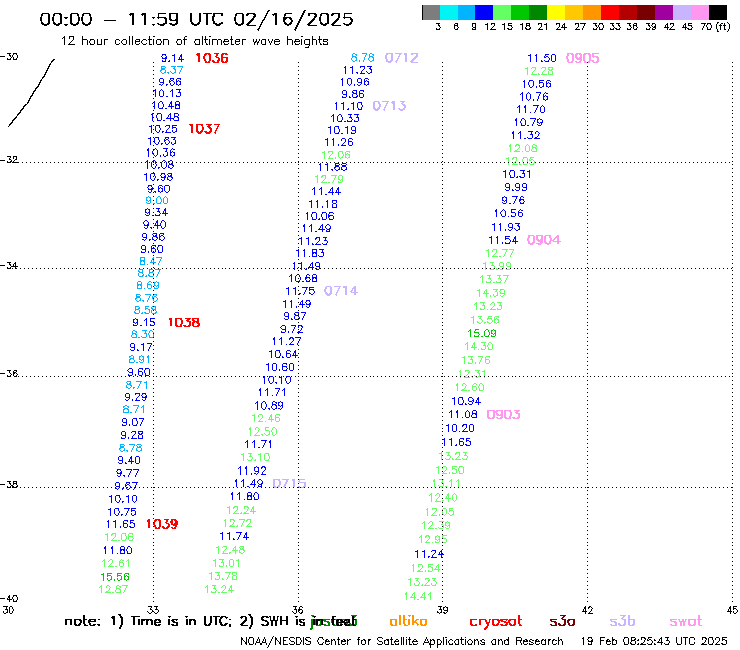Click the pink swot time label 0905
Viewport: 740px width, 650px height.
[x=582, y=58]
